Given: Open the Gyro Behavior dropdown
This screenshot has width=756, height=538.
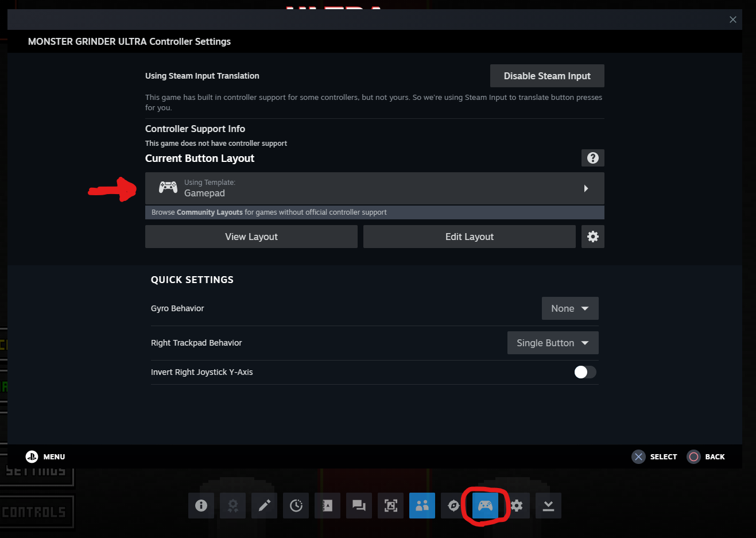Looking at the screenshot, I should [x=570, y=308].
